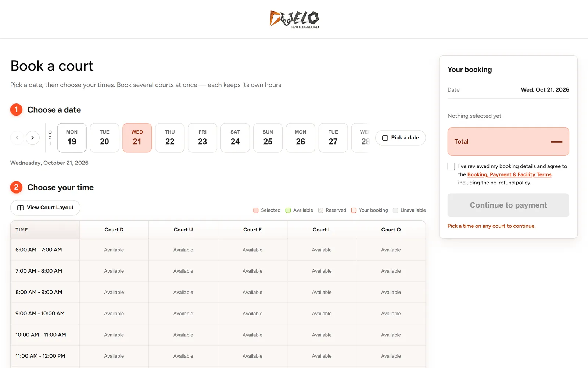588x368 pixels.
Task: Book Court D at 9:00 AM - 10:00 AM
Action: [114, 314]
